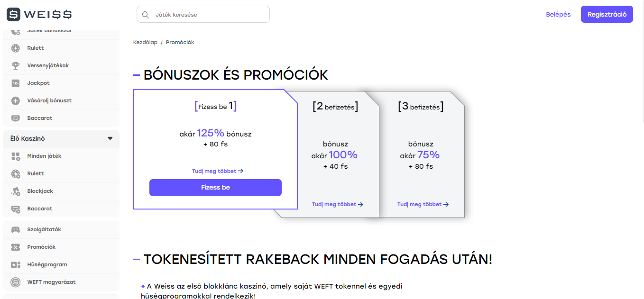
Task: Click the Vásárolj bónuszt plus icon
Action: click(x=16, y=100)
